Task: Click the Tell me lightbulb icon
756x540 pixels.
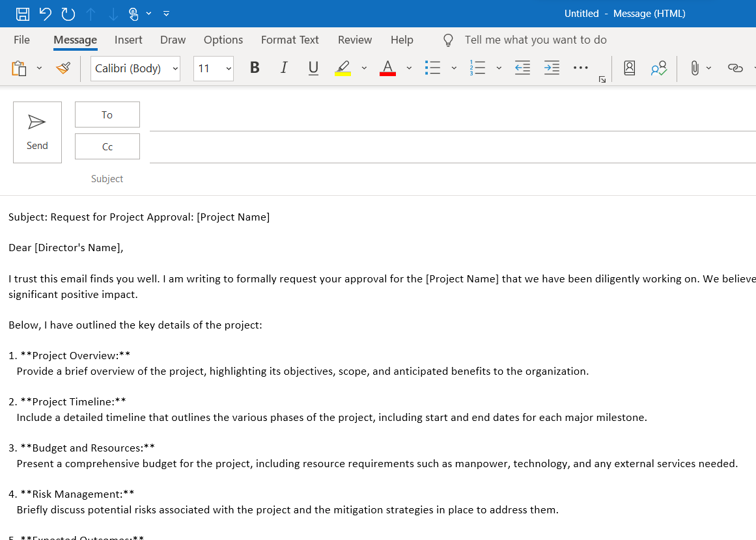Action: [x=449, y=40]
